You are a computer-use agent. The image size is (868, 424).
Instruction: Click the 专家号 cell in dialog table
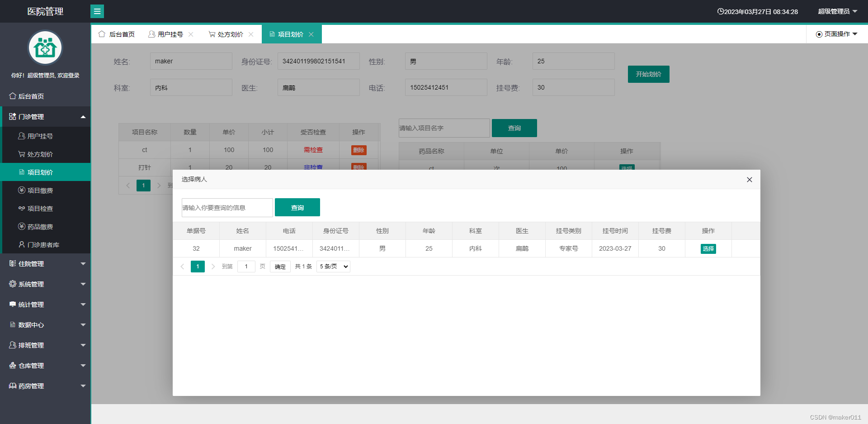click(x=569, y=248)
